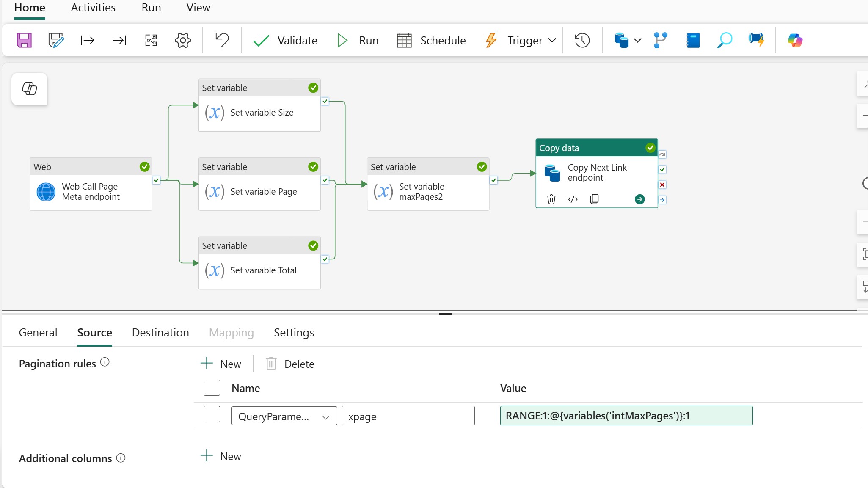This screenshot has width=868, height=488.
Task: Click the Validate button
Action: tap(285, 41)
